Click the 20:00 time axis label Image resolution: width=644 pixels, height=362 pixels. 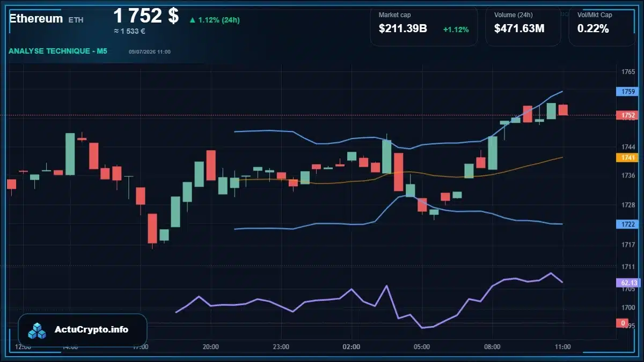tap(211, 347)
